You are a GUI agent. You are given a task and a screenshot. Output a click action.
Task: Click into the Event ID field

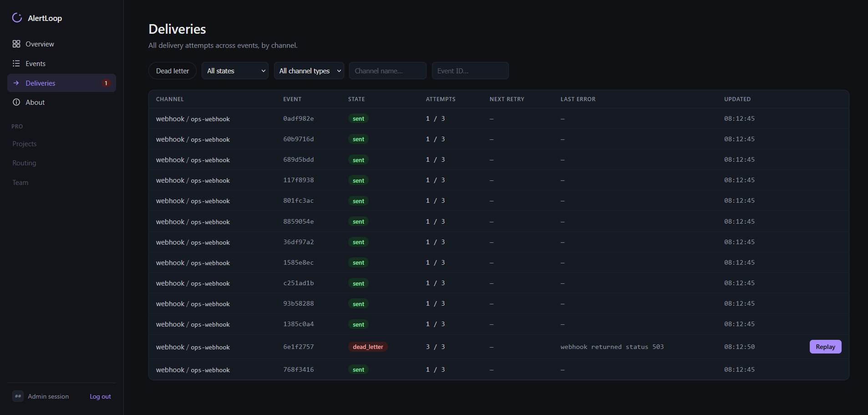coord(470,71)
